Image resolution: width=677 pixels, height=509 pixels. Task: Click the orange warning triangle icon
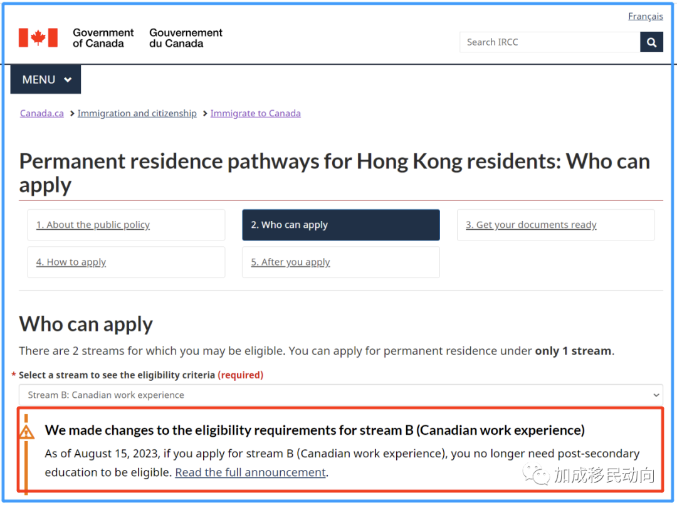(26, 432)
